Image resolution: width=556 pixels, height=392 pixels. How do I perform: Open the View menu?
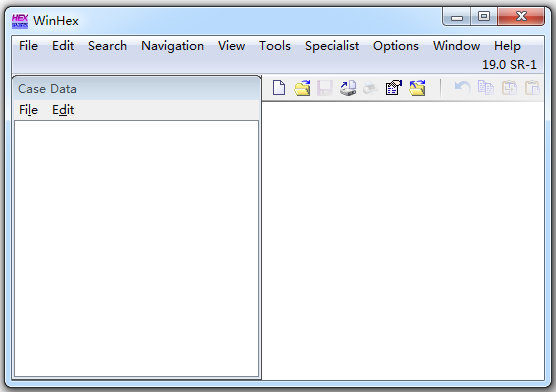click(231, 46)
